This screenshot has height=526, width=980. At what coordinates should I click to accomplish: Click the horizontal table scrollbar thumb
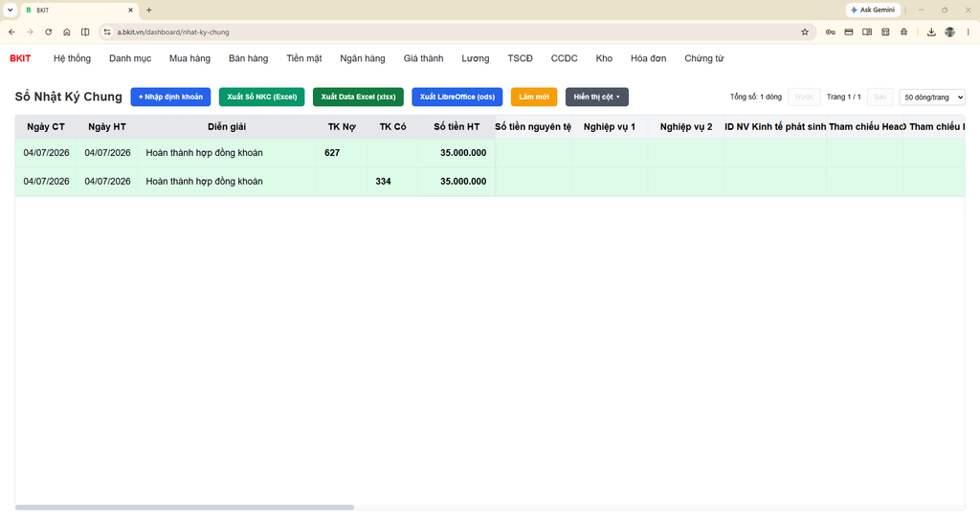point(185,507)
